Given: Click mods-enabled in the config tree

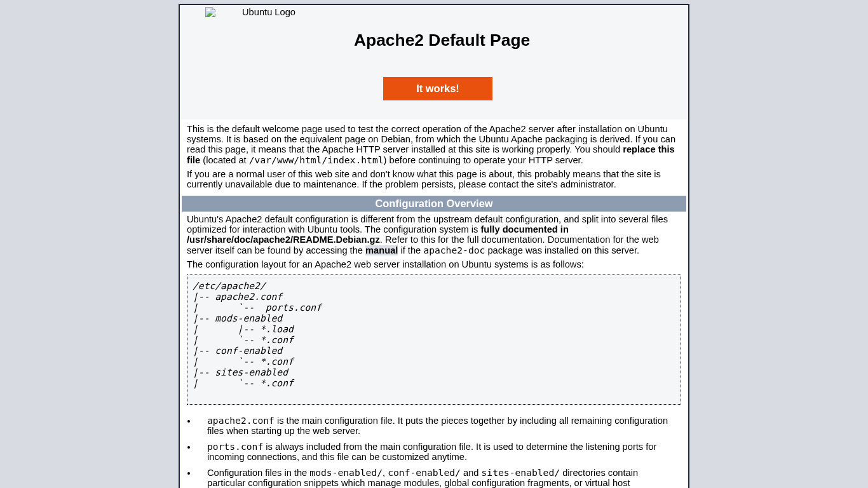Looking at the screenshot, I should point(248,318).
